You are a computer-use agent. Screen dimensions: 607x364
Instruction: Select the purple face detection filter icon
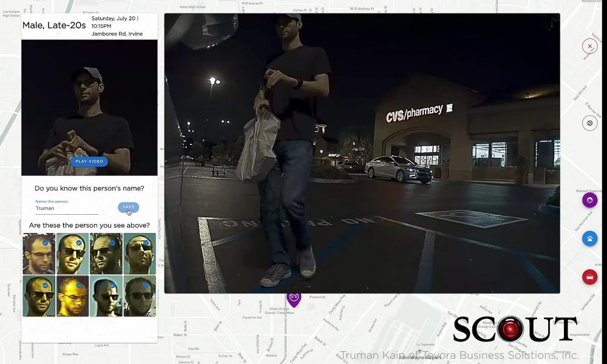(589, 200)
